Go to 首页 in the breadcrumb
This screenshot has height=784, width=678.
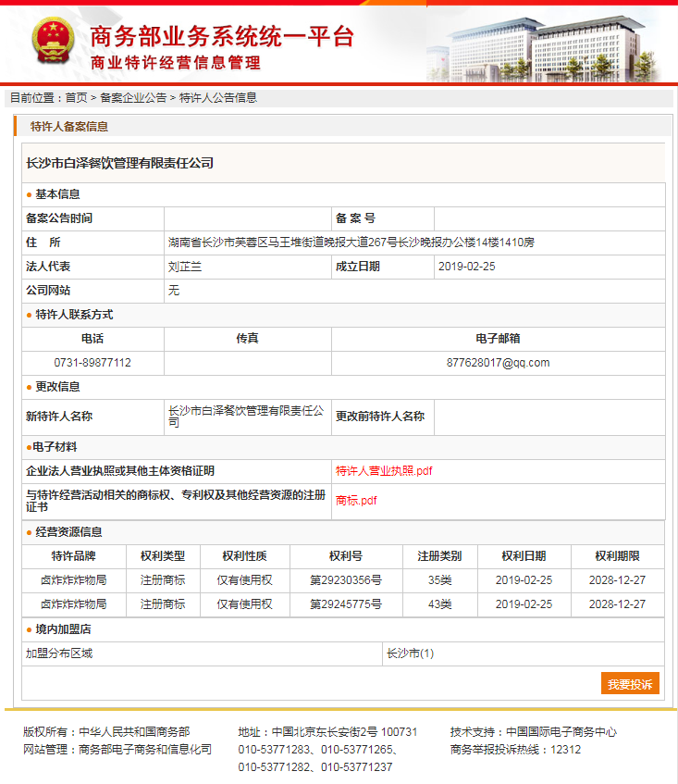pos(76,97)
